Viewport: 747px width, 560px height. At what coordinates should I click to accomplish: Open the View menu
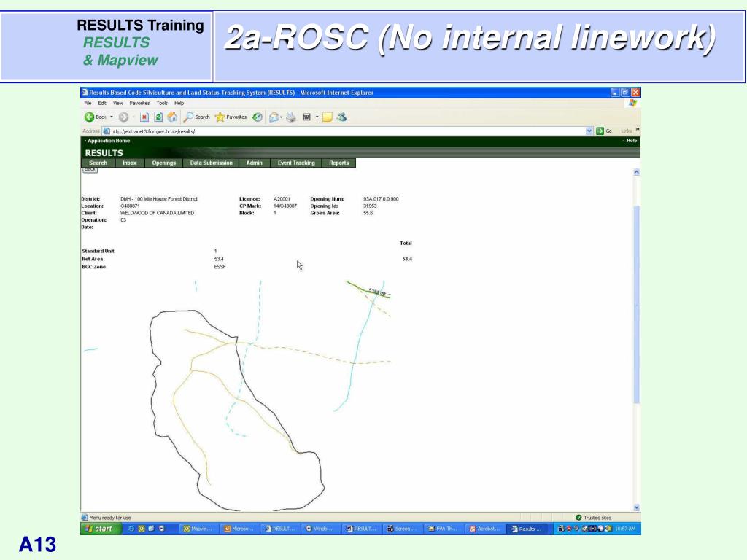(117, 104)
